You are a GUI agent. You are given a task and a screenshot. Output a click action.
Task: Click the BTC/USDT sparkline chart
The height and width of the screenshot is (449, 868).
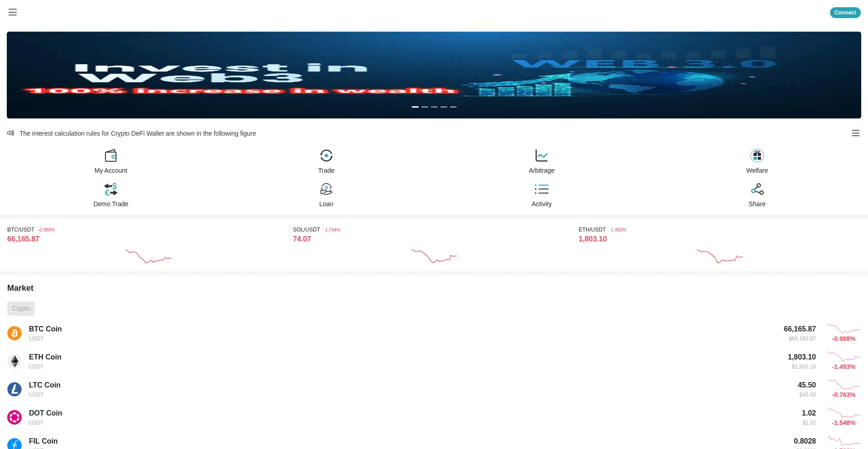tap(148, 256)
